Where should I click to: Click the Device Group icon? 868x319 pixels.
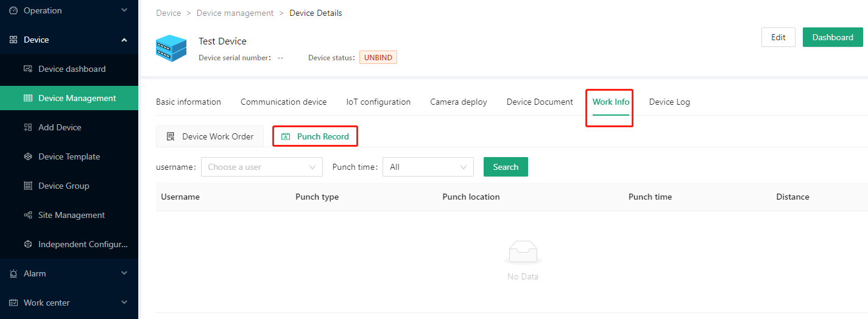tap(28, 186)
